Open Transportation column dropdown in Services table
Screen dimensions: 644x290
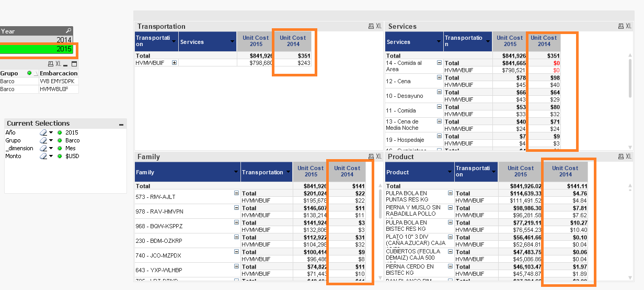click(x=488, y=41)
